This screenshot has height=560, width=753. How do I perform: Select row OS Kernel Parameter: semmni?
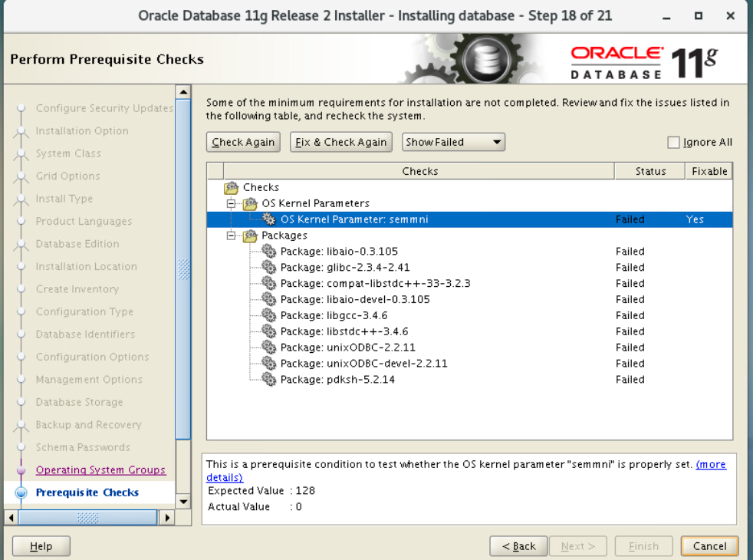[x=469, y=219]
